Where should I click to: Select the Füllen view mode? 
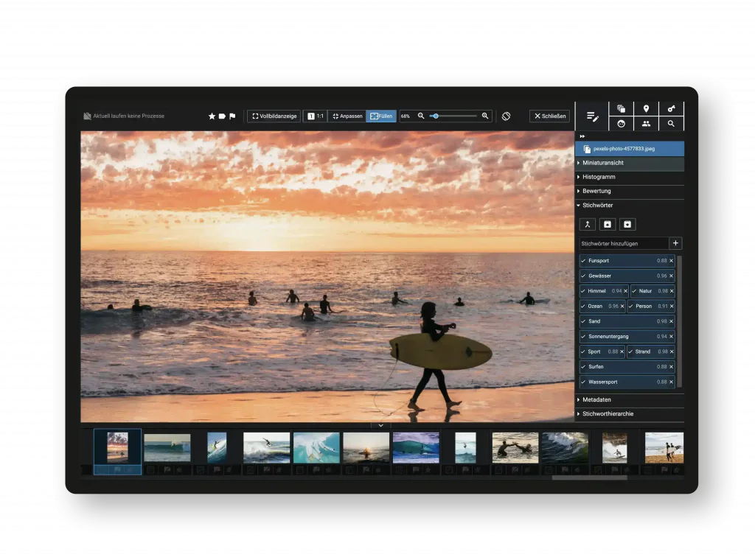[381, 116]
